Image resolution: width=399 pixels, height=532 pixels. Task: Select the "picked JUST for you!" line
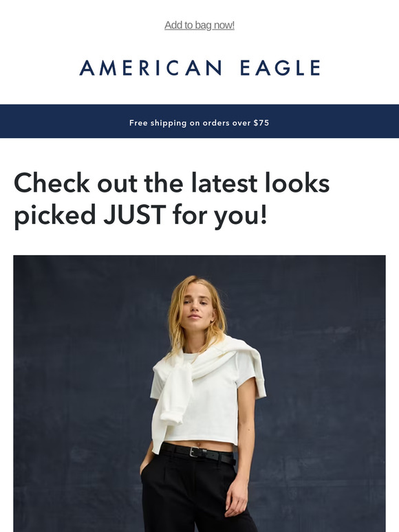pos(140,215)
